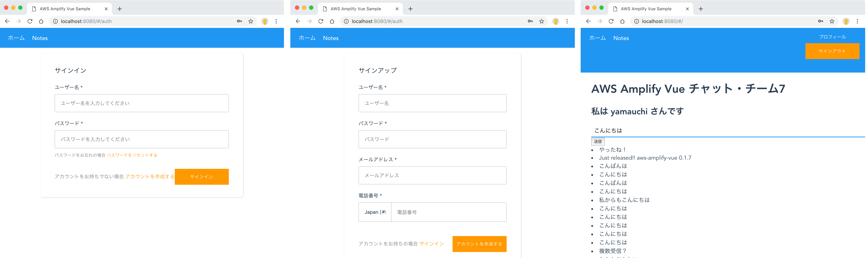Open the Japan country code dropdown
The width and height of the screenshot is (868, 258).
pos(375,212)
